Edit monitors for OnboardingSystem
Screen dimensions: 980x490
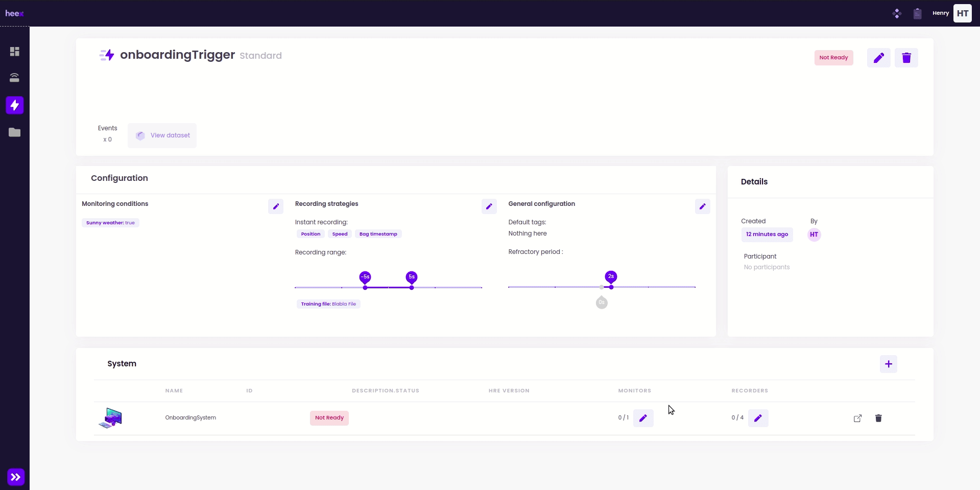coord(643,418)
